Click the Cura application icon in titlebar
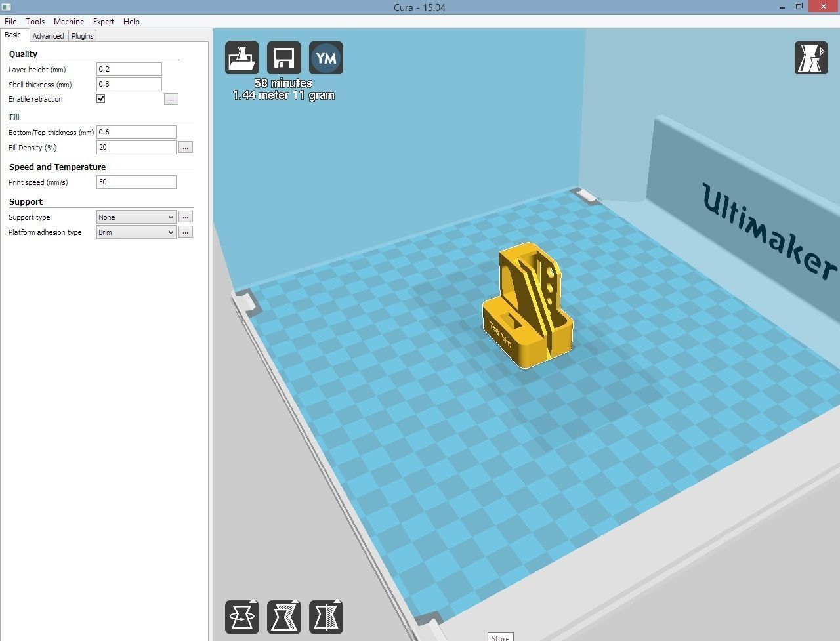Screen dimensions: 840x641 click(7, 7)
